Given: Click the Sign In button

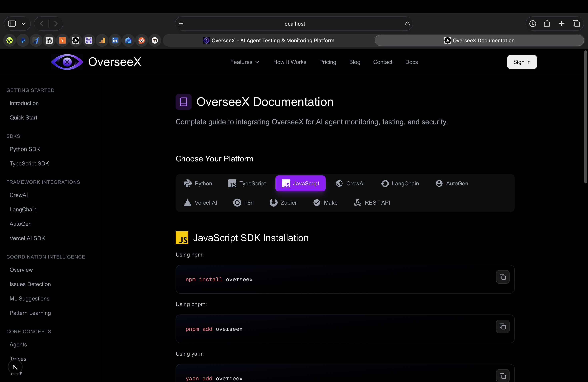Looking at the screenshot, I should coord(522,62).
